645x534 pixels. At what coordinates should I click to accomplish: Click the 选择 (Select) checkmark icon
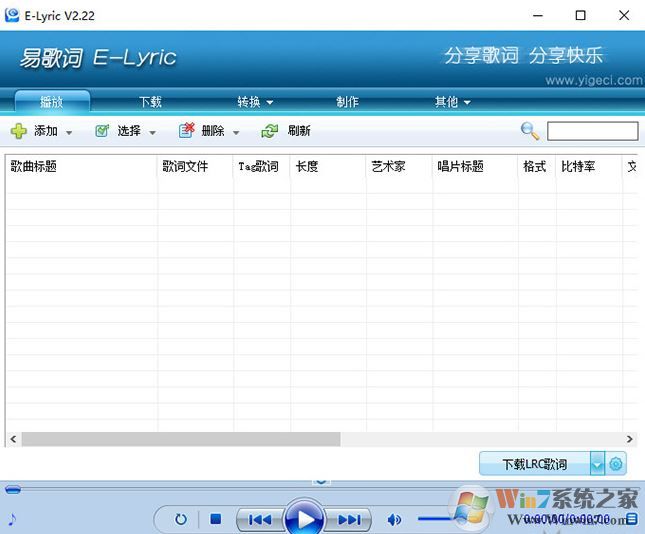coord(102,131)
